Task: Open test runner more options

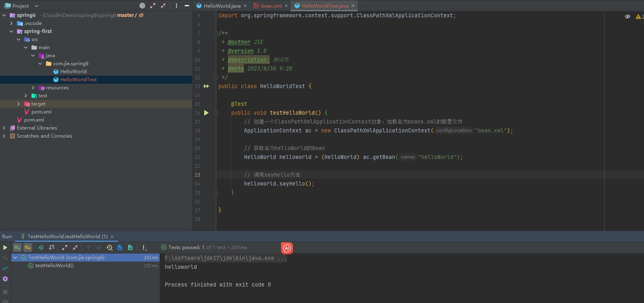Action: coord(144,247)
